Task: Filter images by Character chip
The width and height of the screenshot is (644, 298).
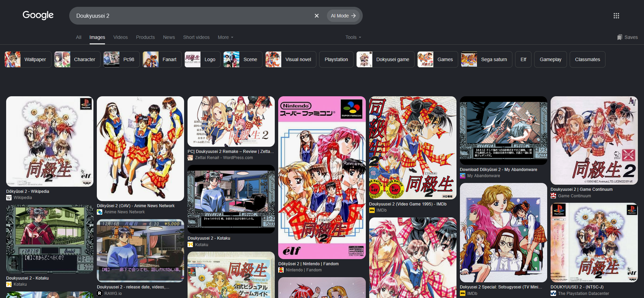Action: (77, 59)
